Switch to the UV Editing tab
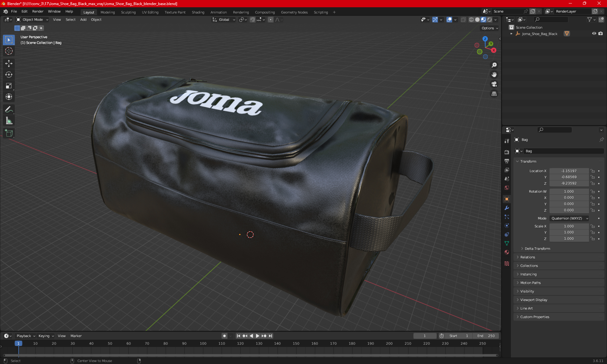Viewport: 607px width, 364px height. click(x=150, y=12)
